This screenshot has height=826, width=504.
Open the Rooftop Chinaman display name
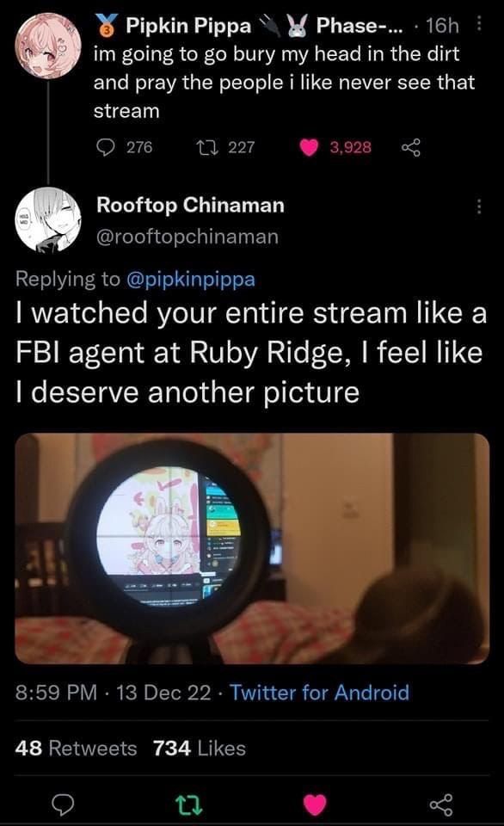tap(190, 205)
